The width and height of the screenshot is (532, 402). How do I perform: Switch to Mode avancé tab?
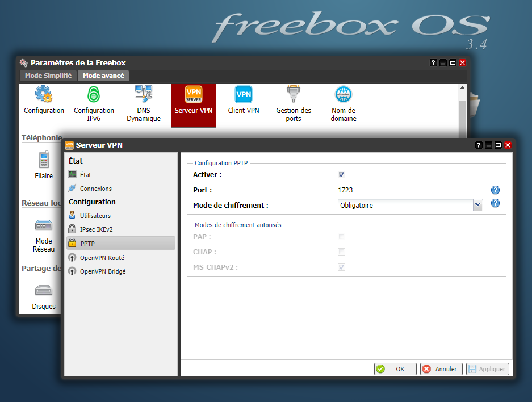click(103, 76)
